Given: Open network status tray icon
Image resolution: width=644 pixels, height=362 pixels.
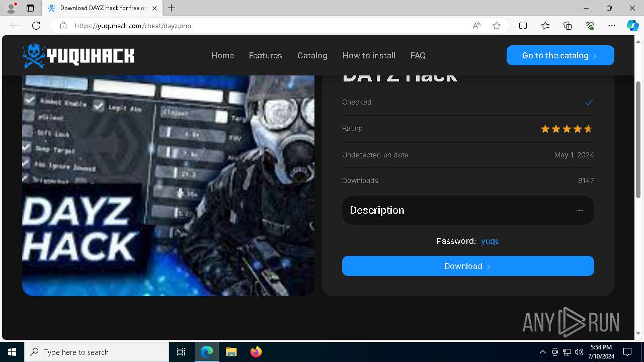Looking at the screenshot, I should click(567, 352).
